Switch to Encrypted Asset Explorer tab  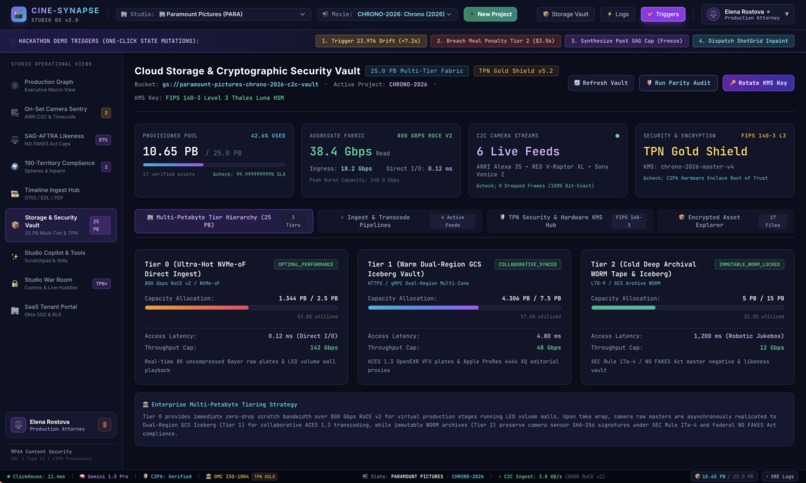point(726,221)
